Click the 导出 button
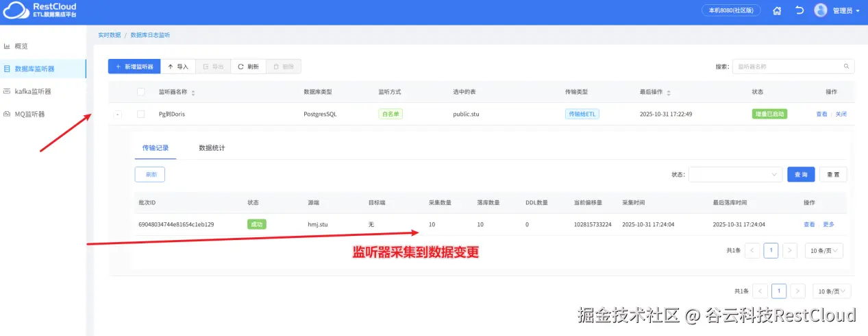Image resolution: width=868 pixels, height=336 pixels. (x=213, y=67)
